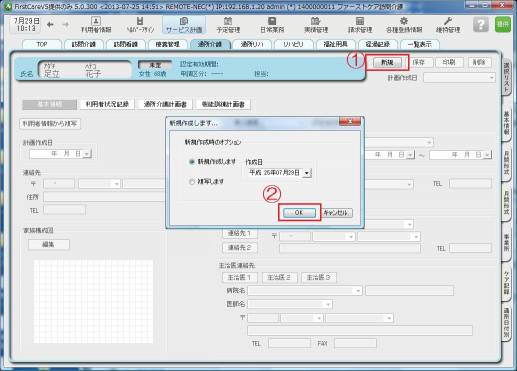Click 利用者情報から複写 button
The width and height of the screenshot is (517, 371).
(x=50, y=124)
